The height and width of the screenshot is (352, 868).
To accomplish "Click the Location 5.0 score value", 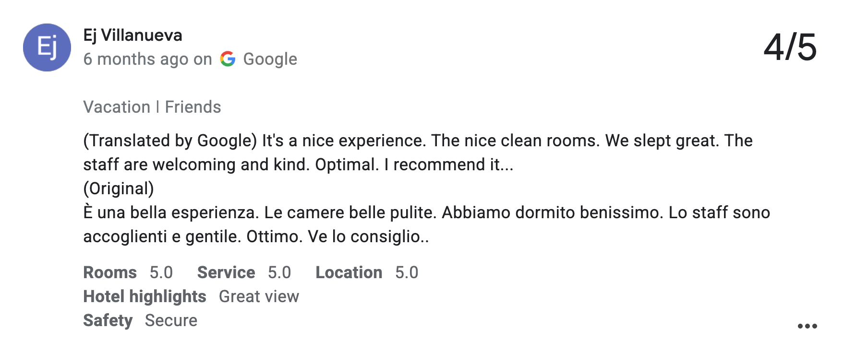I will pyautogui.click(x=407, y=272).
